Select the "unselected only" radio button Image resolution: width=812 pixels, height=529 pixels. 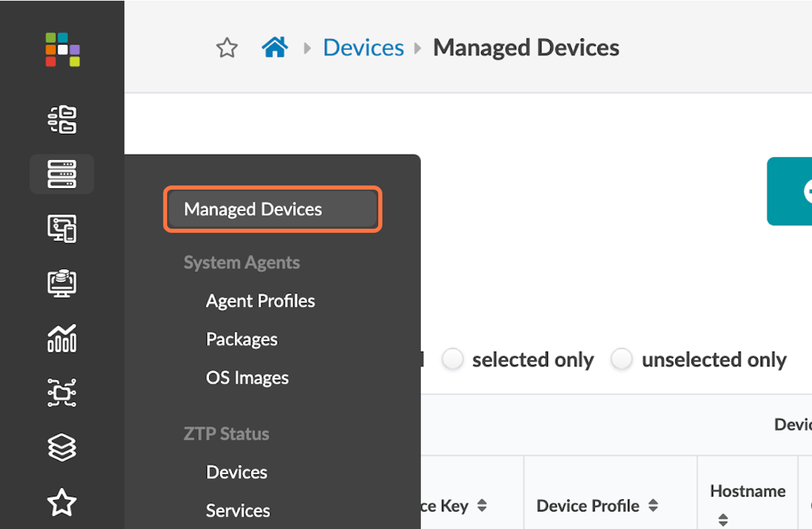[x=622, y=359]
